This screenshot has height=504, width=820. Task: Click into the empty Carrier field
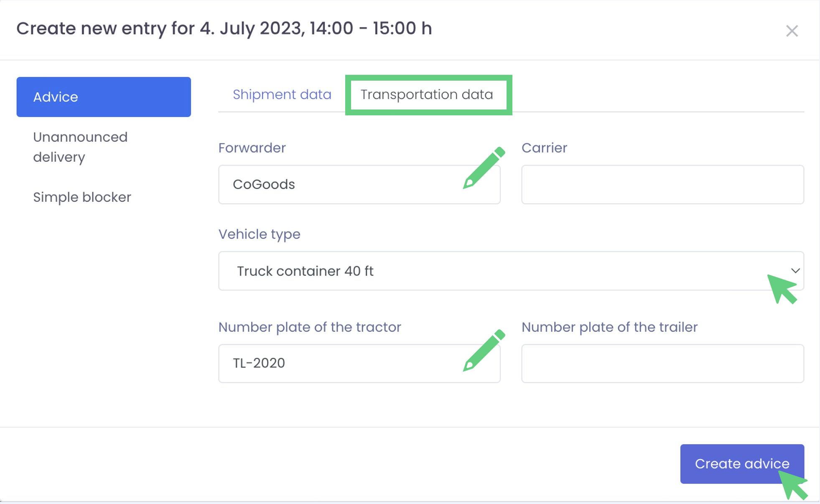[x=662, y=185]
